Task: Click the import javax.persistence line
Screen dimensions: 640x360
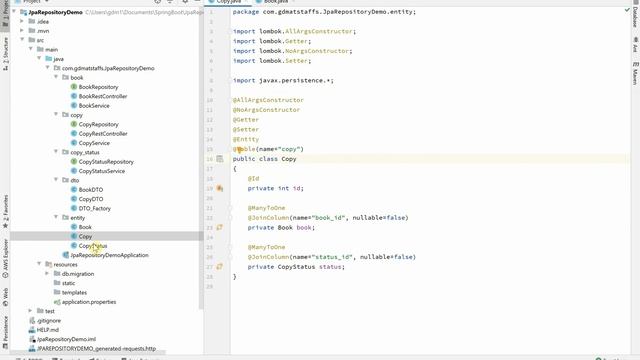Action: [x=283, y=80]
